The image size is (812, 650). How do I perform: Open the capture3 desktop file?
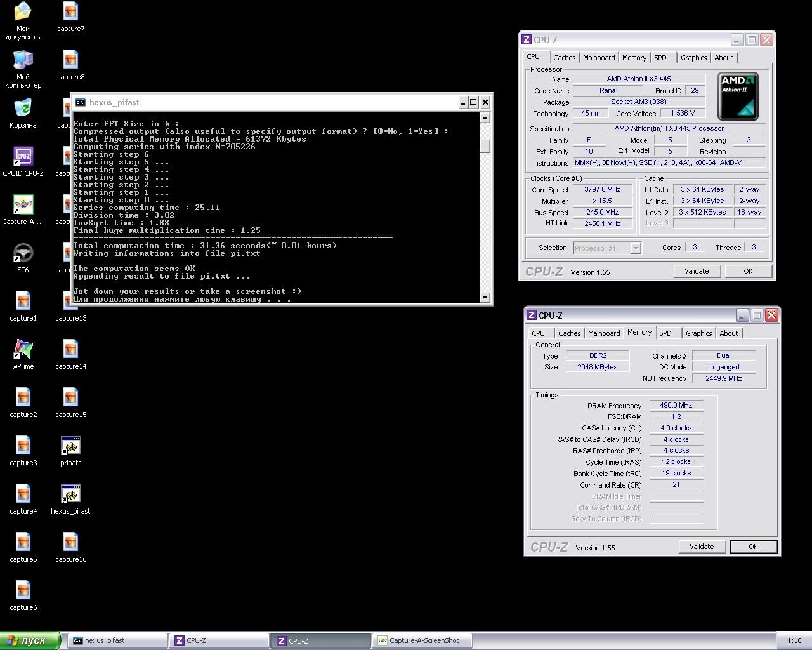pyautogui.click(x=23, y=451)
